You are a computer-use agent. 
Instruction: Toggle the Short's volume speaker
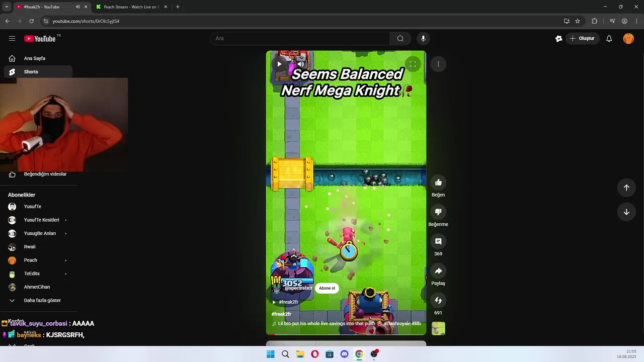[301, 64]
